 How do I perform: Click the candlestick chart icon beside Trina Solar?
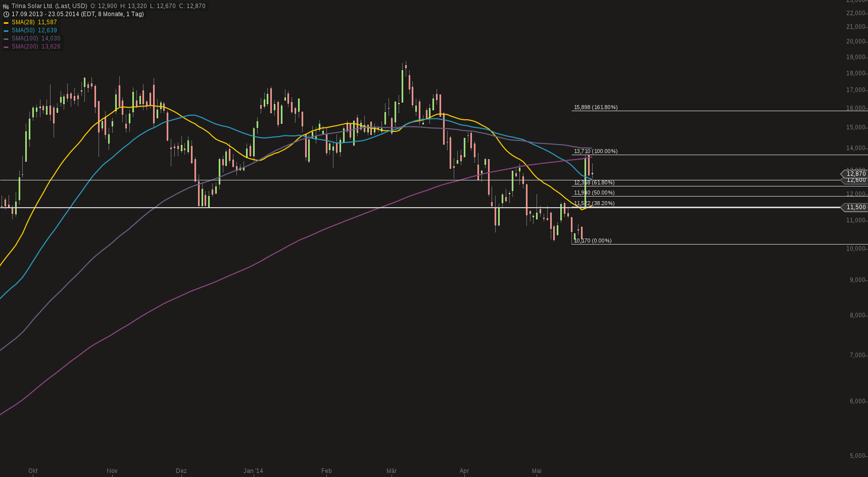click(6, 7)
